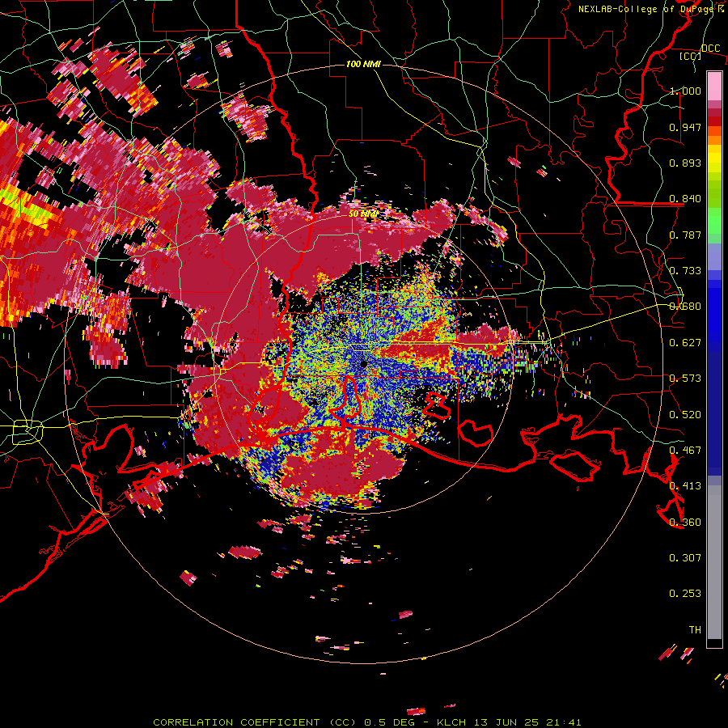Click the black radar site dot at center
Screen dimensions: 728x728
(x=363, y=365)
